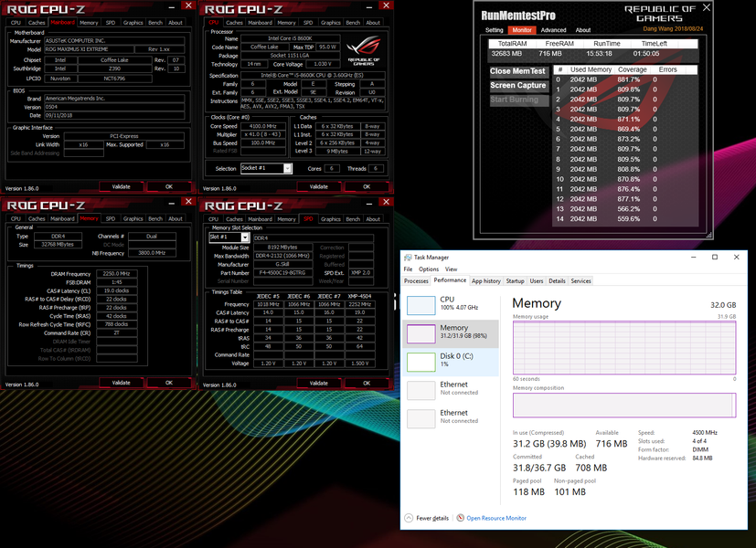Select the first Ethernet graph thumbnail
This screenshot has width=756, height=548.
pos(421,390)
